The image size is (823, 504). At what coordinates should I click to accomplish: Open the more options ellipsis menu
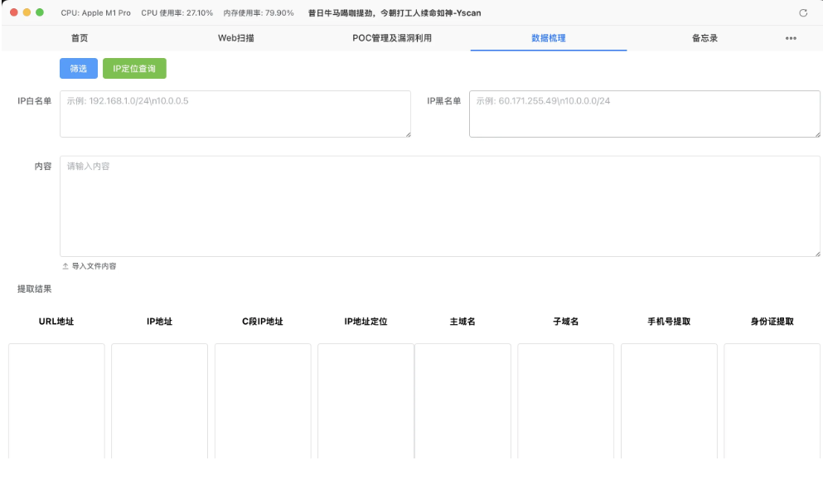point(791,38)
